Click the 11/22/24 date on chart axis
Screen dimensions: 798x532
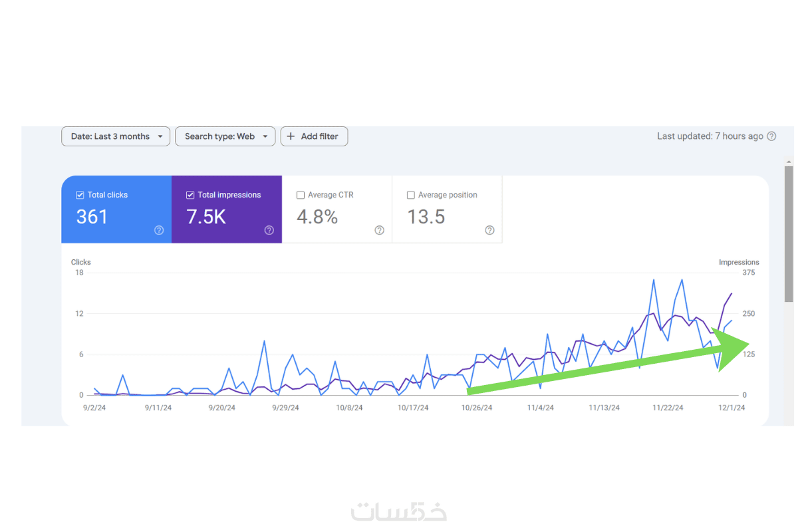(668, 408)
